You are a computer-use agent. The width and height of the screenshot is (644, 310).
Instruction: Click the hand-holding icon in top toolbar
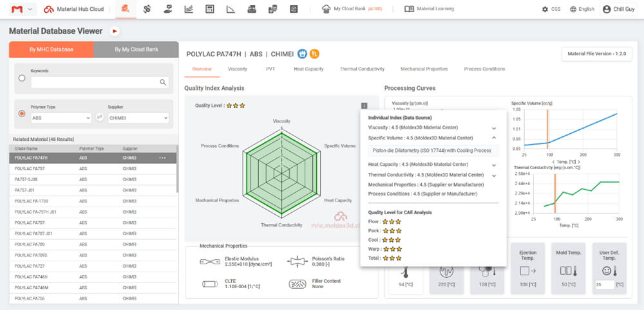coord(168,9)
